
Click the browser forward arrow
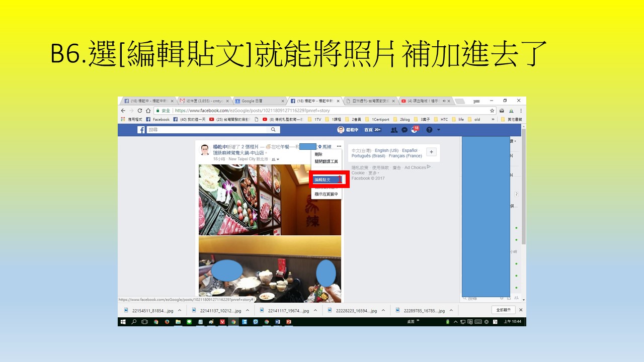point(131,111)
